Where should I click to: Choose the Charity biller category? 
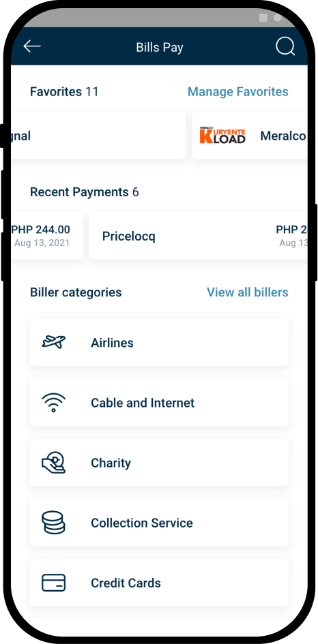(x=159, y=463)
